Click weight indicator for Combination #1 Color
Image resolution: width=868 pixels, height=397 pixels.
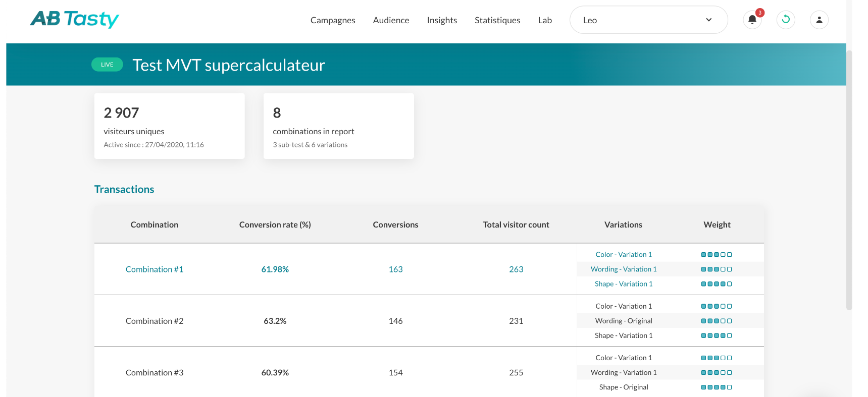[717, 255]
